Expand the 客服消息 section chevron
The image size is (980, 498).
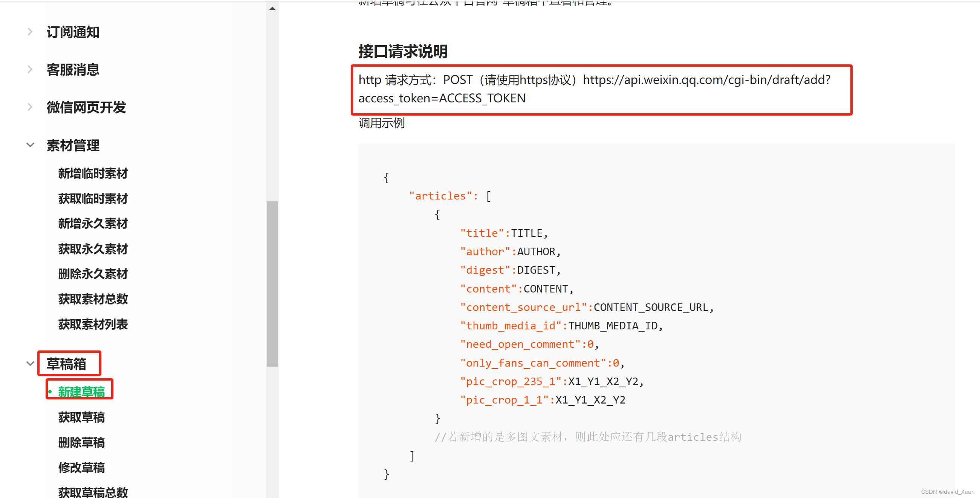[30, 69]
